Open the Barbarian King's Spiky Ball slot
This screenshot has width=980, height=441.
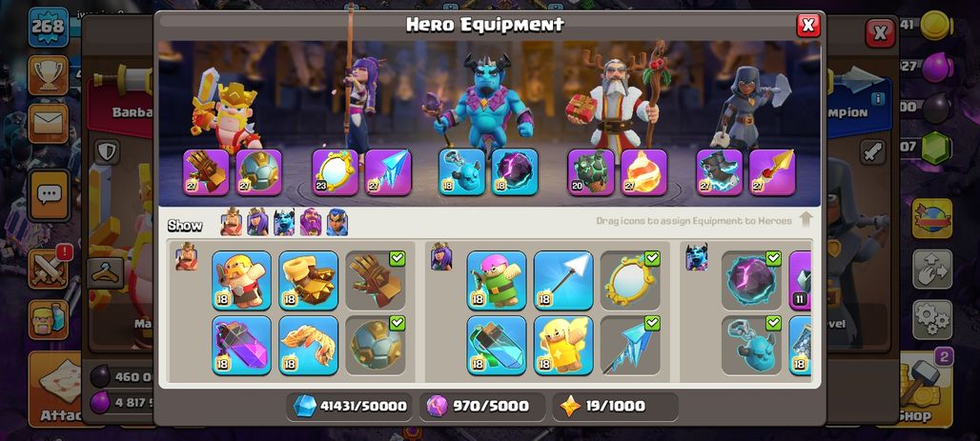(258, 172)
